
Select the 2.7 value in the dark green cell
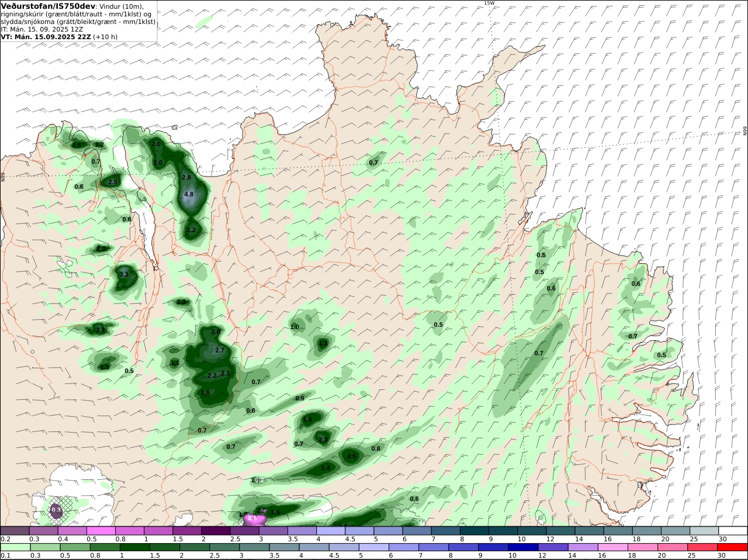click(x=220, y=350)
